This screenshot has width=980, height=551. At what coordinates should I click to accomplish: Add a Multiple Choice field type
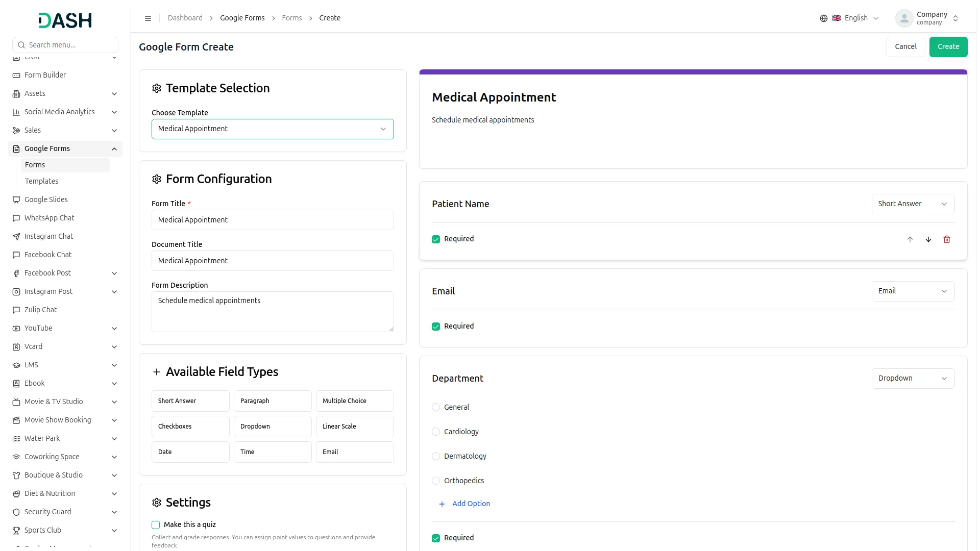click(355, 401)
